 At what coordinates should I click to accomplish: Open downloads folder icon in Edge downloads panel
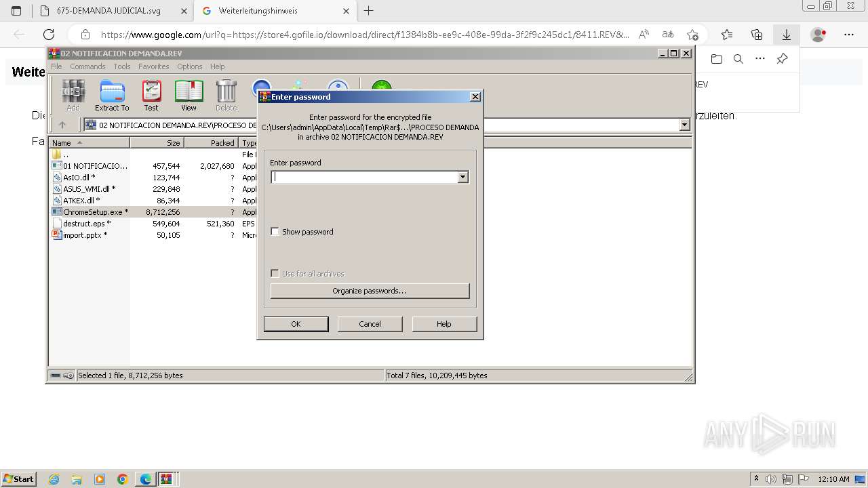click(717, 59)
